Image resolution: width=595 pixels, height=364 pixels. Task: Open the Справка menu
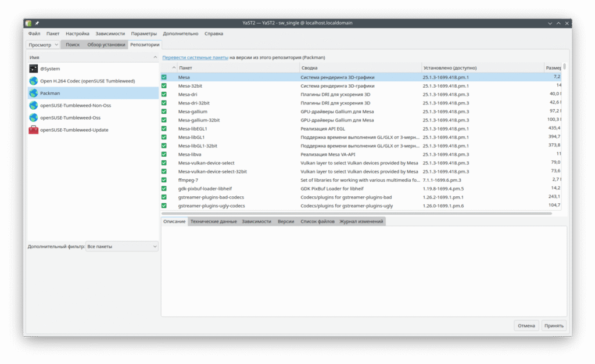click(x=214, y=34)
